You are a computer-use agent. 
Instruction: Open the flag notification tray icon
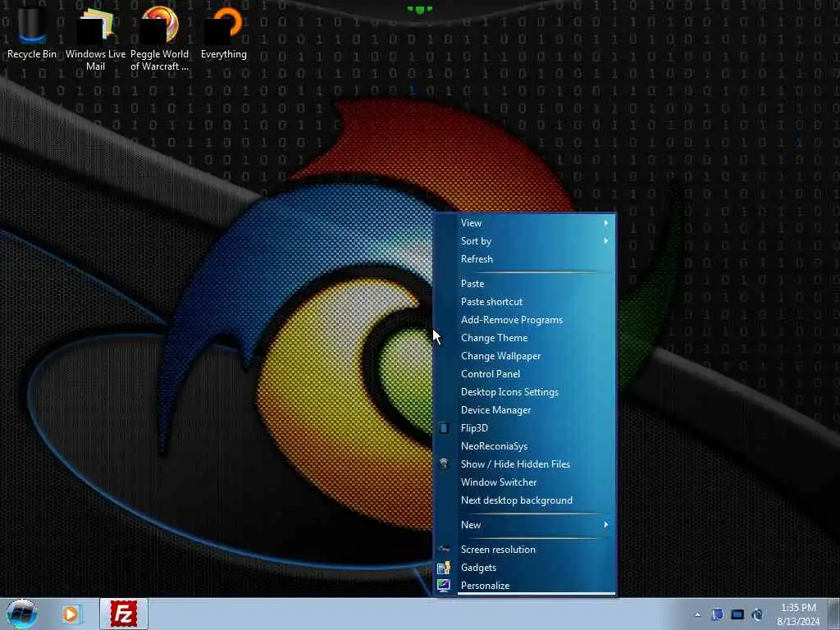(717, 614)
